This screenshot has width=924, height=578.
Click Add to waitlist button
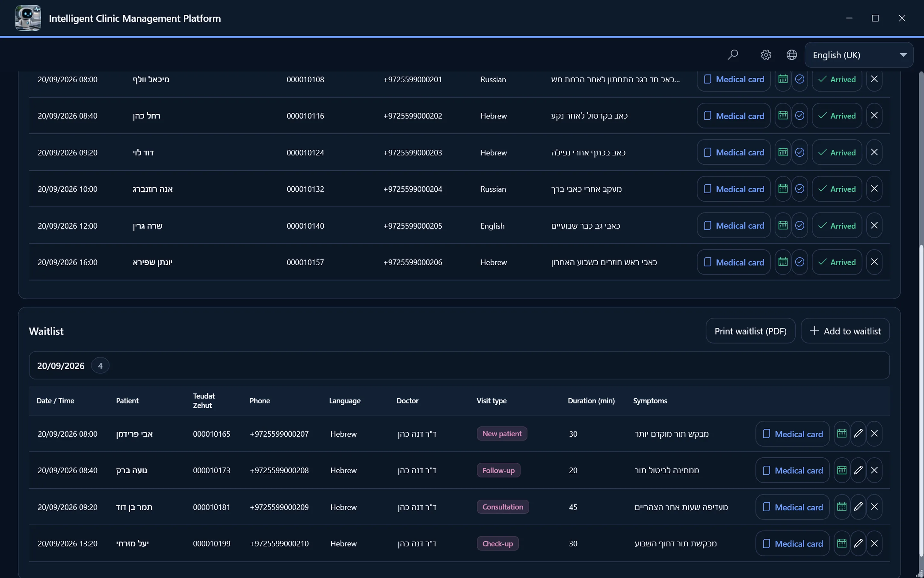coord(845,331)
